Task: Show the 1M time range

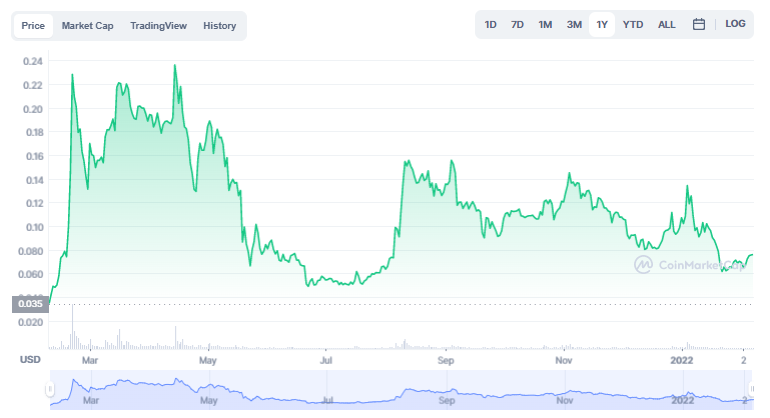Action: click(x=545, y=24)
